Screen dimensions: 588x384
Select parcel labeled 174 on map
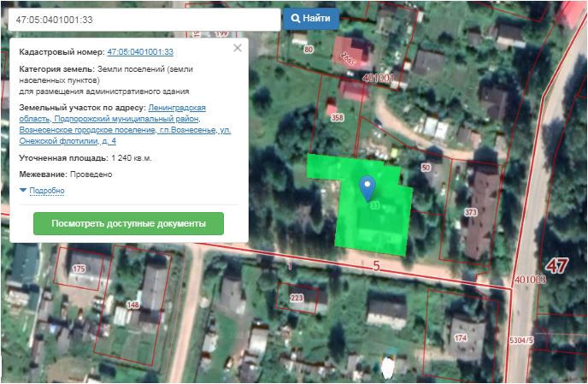[461, 339]
